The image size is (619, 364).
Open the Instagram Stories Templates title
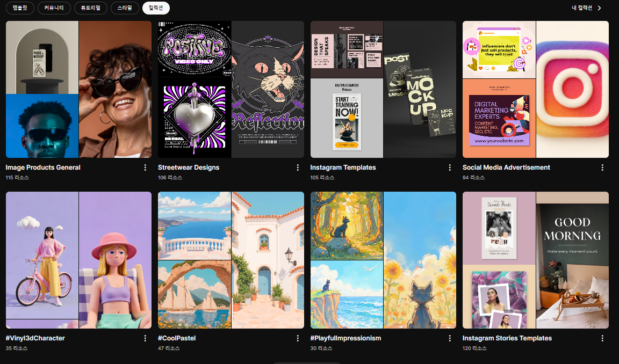[x=507, y=338]
